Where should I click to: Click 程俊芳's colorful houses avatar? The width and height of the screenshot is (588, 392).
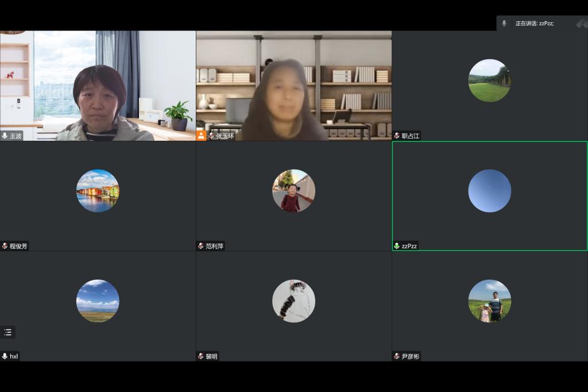[x=98, y=191]
